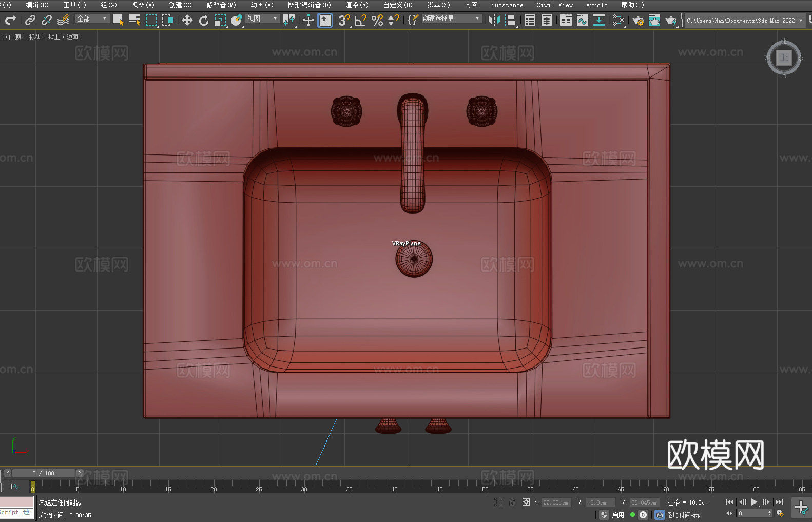
Task: Click the ViewCube top face
Action: coord(784,57)
